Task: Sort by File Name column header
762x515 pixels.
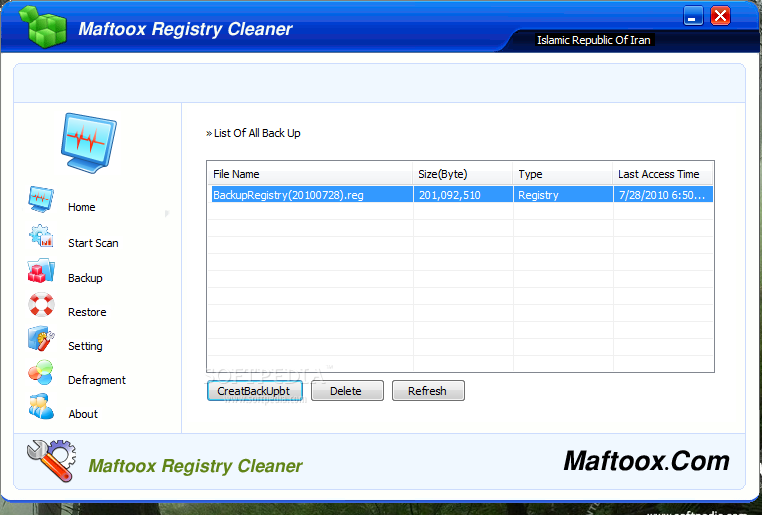Action: coord(311,174)
